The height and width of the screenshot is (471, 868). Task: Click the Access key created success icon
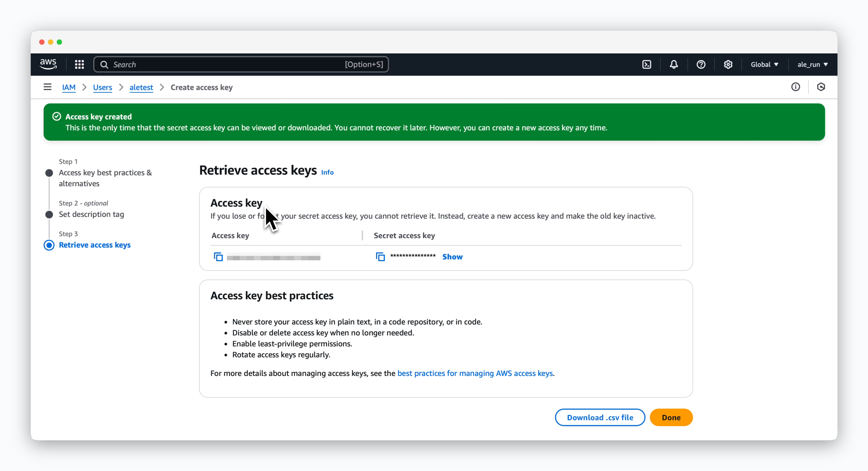[57, 116]
